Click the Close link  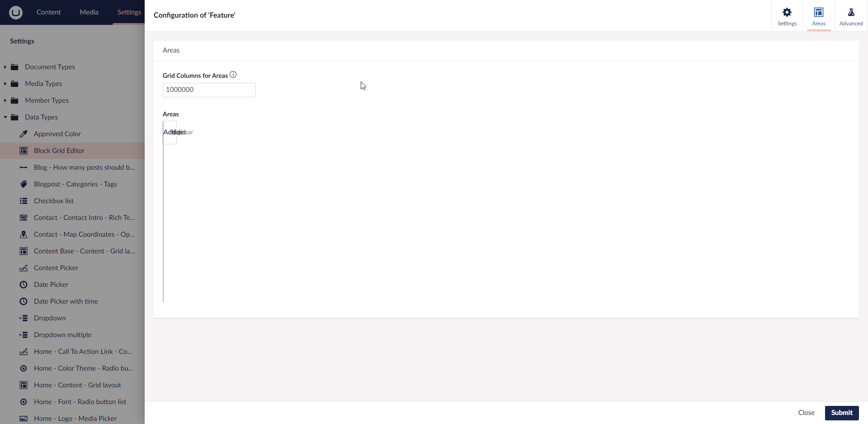click(806, 413)
